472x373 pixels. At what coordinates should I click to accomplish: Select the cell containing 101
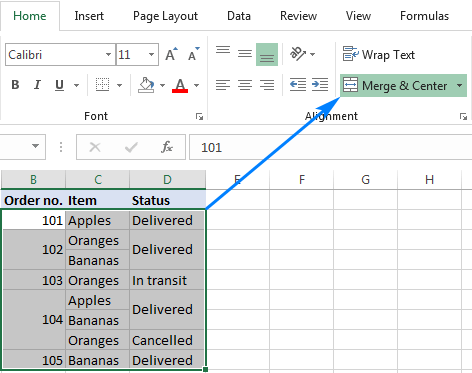(33, 220)
